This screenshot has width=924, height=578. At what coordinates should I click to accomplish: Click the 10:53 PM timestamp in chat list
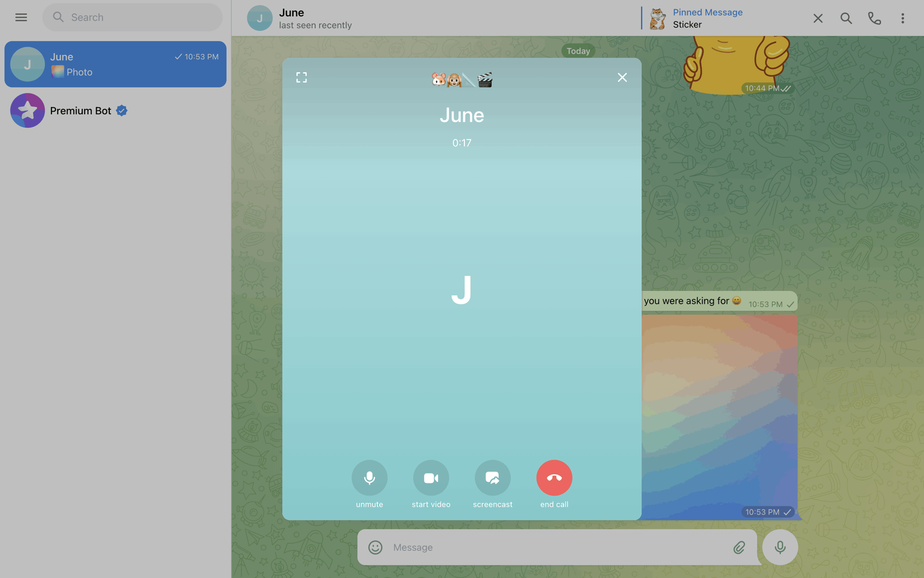click(x=201, y=57)
